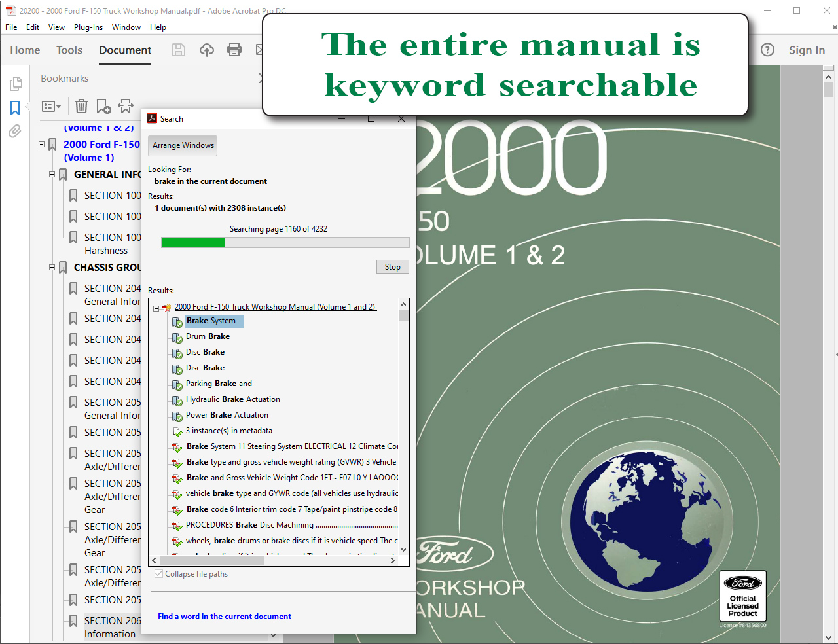This screenshot has width=838, height=644.
Task: Click the results list scroll up arrow
Action: (403, 304)
